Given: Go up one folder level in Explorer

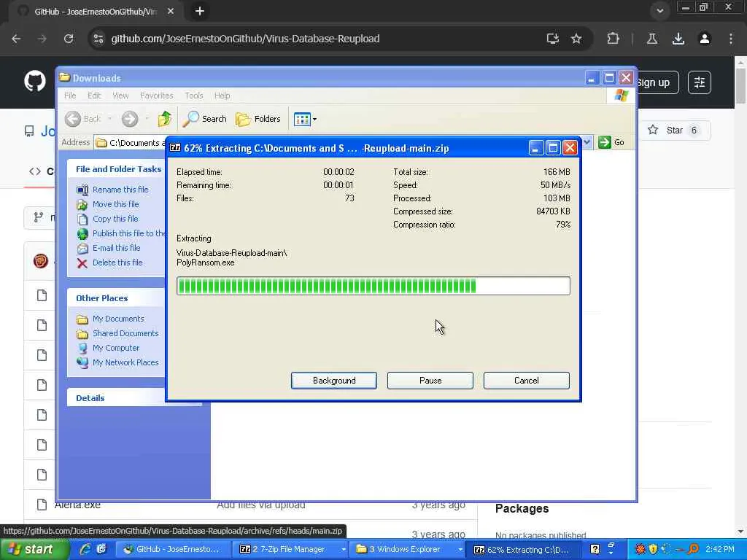Looking at the screenshot, I should (165, 119).
